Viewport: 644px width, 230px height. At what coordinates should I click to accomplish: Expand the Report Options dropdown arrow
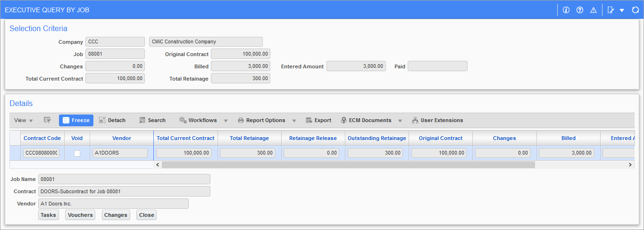(294, 121)
